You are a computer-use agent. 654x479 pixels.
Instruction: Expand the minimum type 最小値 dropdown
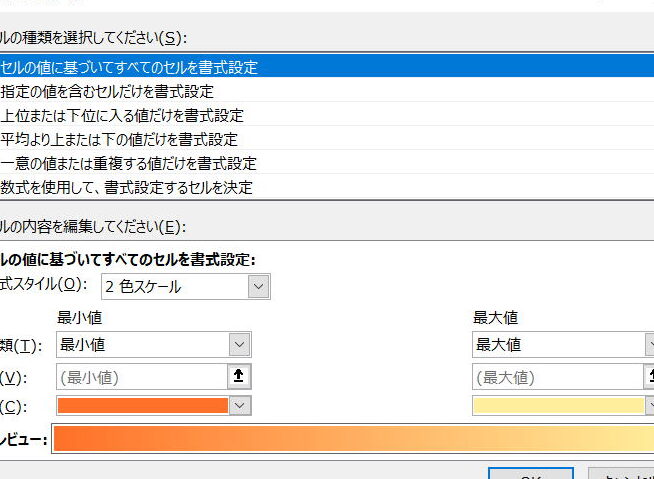point(152,345)
